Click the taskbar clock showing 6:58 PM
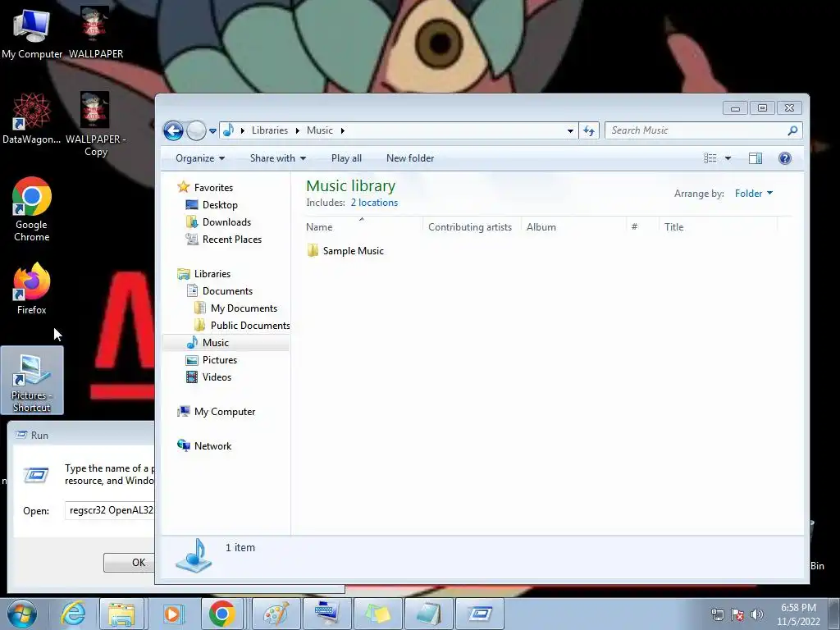This screenshot has width=840, height=630. tap(798, 614)
